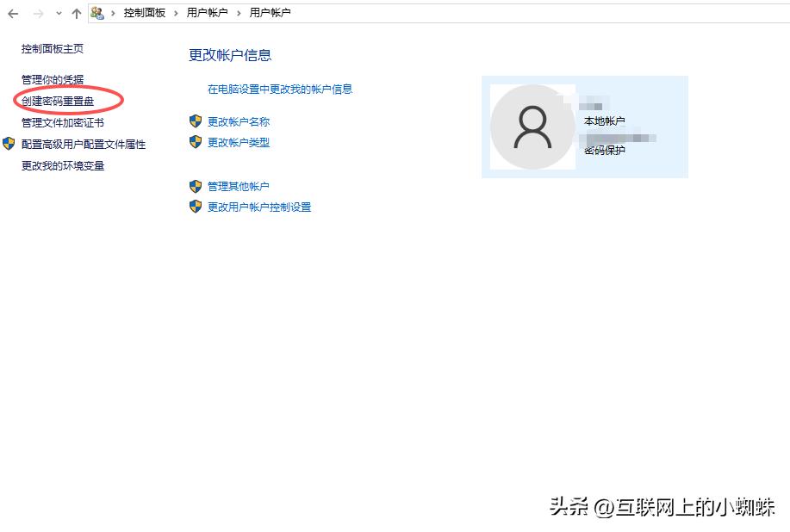The width and height of the screenshot is (790, 532).
Task: Select 管理你的凭据 in the sidebar
Action: [52, 78]
